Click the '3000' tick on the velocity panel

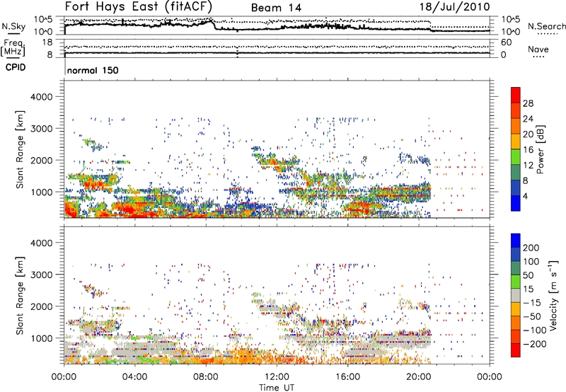(41, 275)
